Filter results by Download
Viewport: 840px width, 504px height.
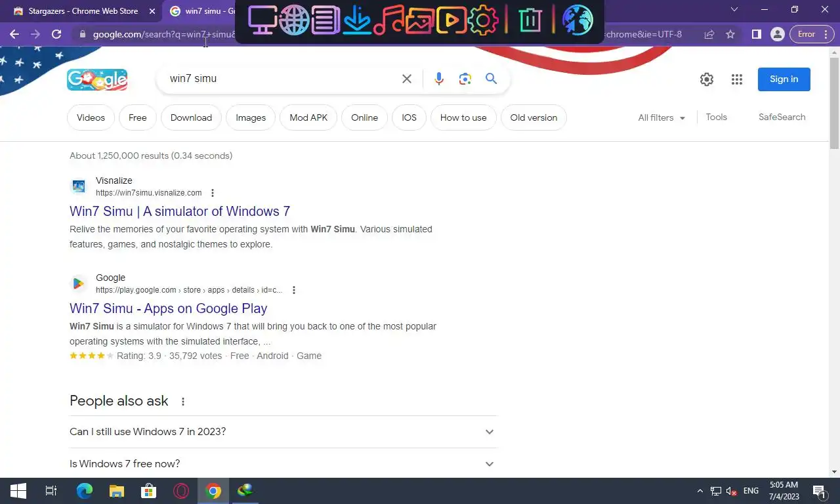[191, 117]
